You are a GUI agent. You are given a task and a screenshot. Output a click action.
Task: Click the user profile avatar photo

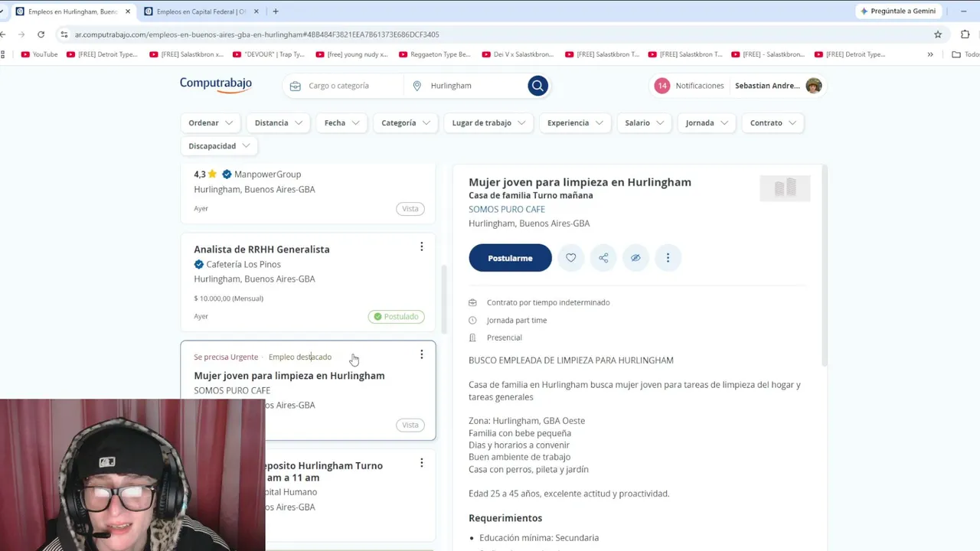click(x=814, y=86)
